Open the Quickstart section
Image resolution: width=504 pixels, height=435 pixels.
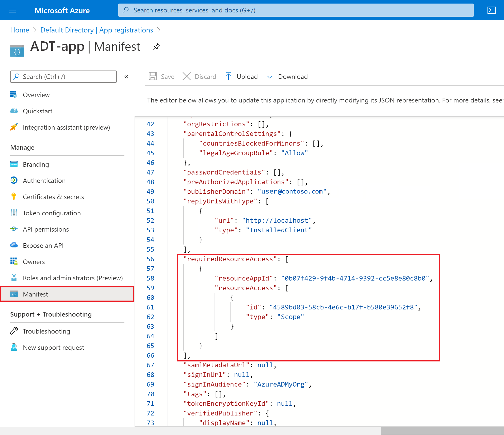pyautogui.click(x=38, y=111)
